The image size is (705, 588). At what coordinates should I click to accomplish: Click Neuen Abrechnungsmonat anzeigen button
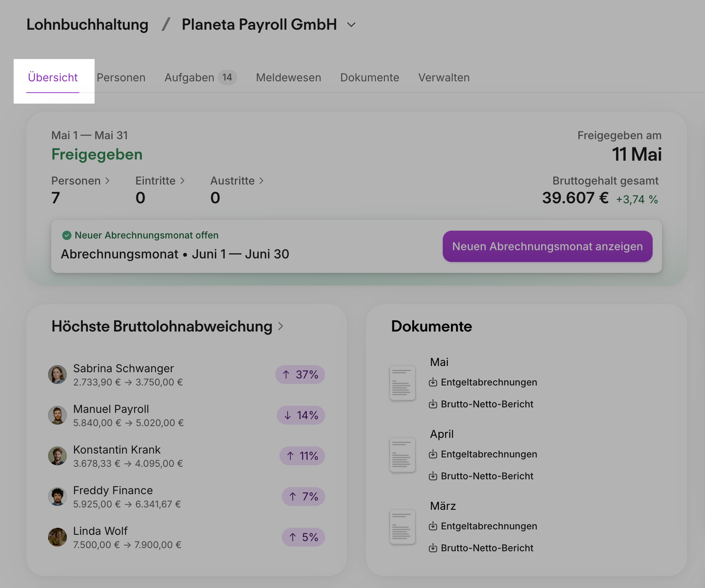(x=548, y=246)
